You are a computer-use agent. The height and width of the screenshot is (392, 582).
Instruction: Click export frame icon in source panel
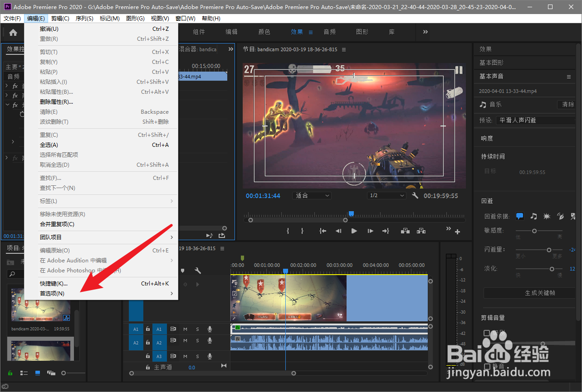tap(222, 235)
